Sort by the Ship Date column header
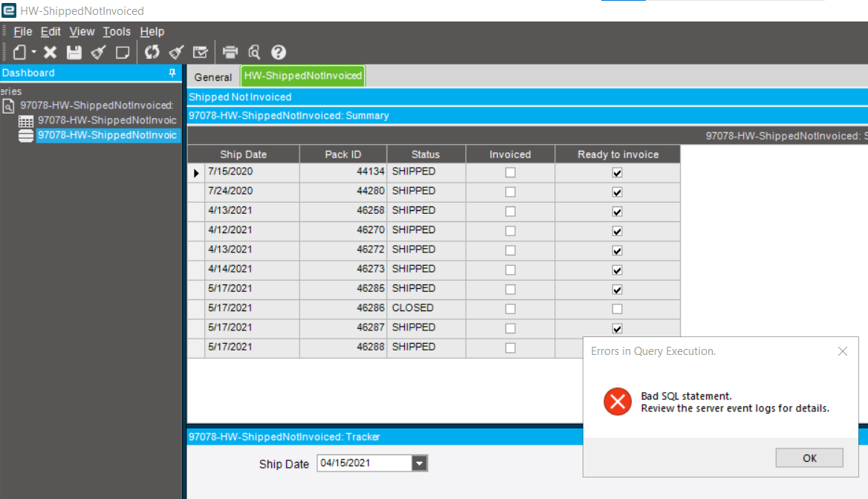 [244, 154]
